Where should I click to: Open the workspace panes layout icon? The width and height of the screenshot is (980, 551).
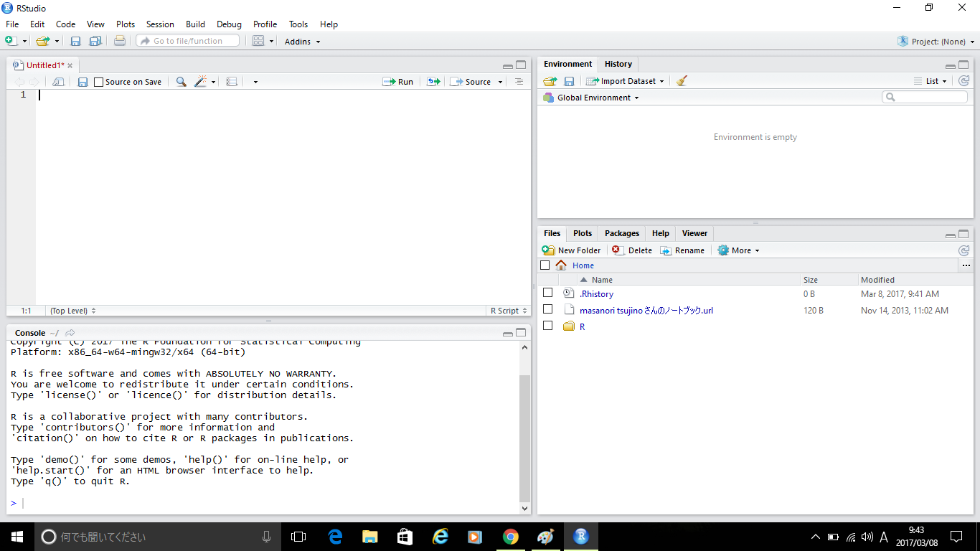[x=258, y=41]
